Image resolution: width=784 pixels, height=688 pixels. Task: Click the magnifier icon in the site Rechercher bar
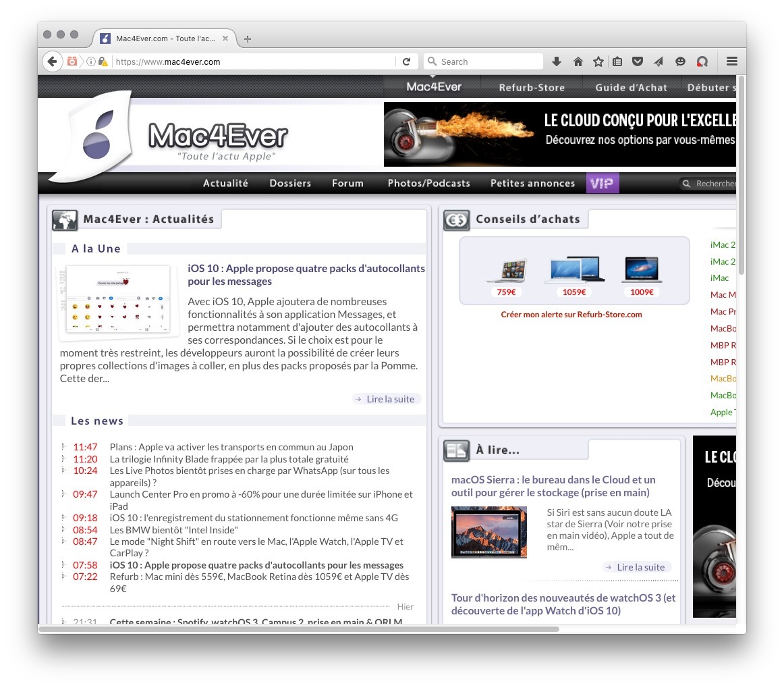point(686,183)
